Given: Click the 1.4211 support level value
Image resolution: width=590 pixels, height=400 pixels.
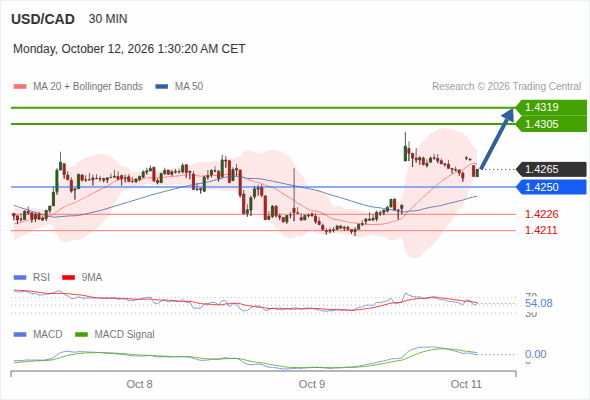Looking at the screenshot, I should (541, 230).
